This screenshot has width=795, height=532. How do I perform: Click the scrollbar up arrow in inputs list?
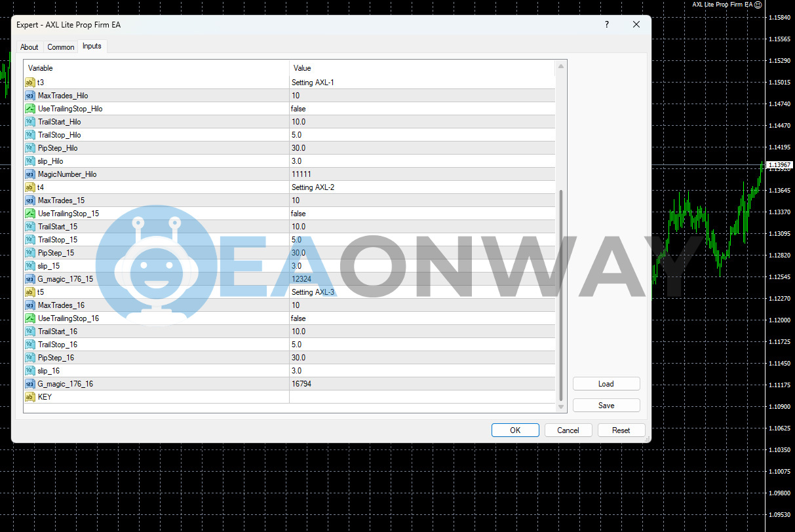pos(561,66)
